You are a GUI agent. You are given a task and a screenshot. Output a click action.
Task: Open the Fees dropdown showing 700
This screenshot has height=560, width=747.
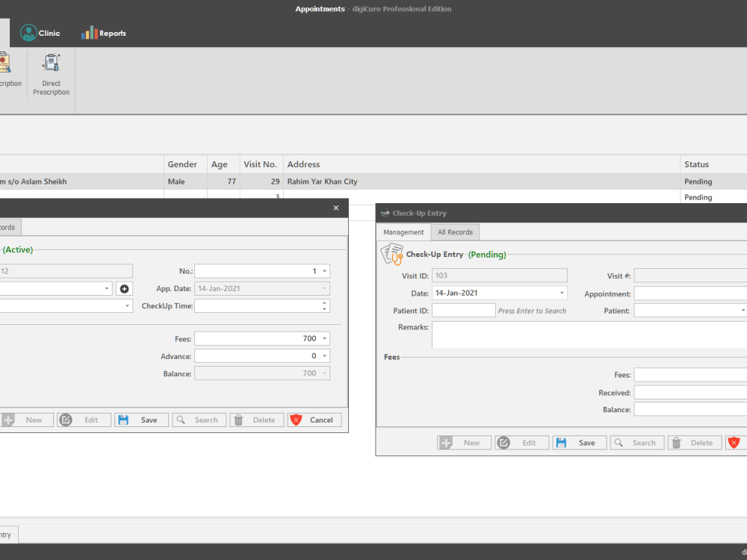point(324,338)
